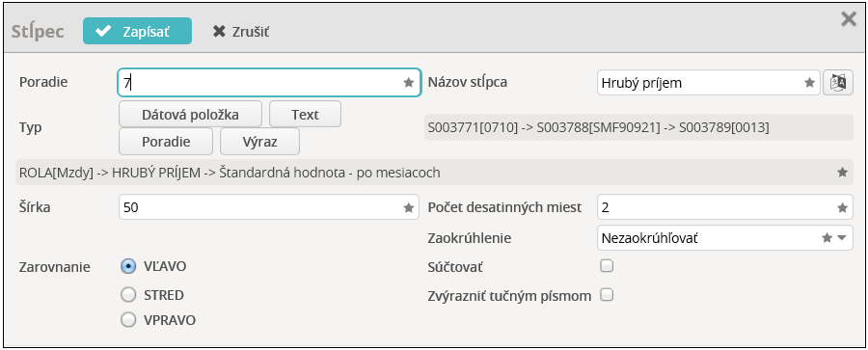Open the Zaokrúhlenie dropdown
Image resolution: width=868 pixels, height=350 pixels.
pos(725,238)
